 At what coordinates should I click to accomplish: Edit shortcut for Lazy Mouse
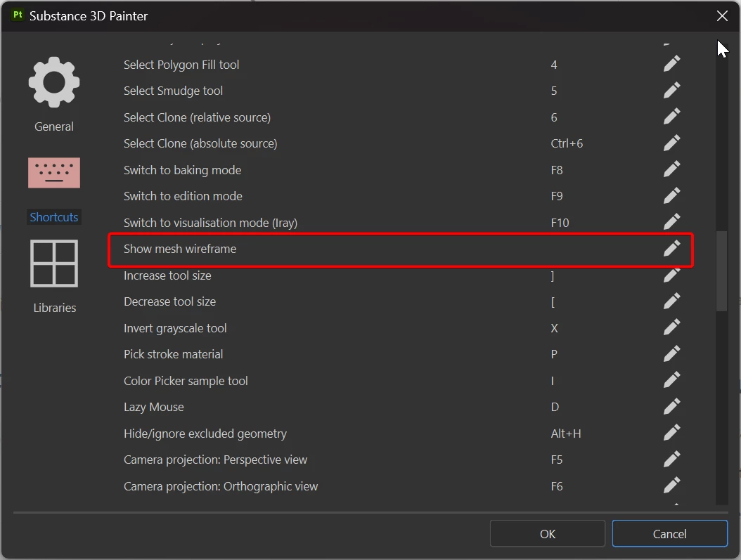point(671,407)
